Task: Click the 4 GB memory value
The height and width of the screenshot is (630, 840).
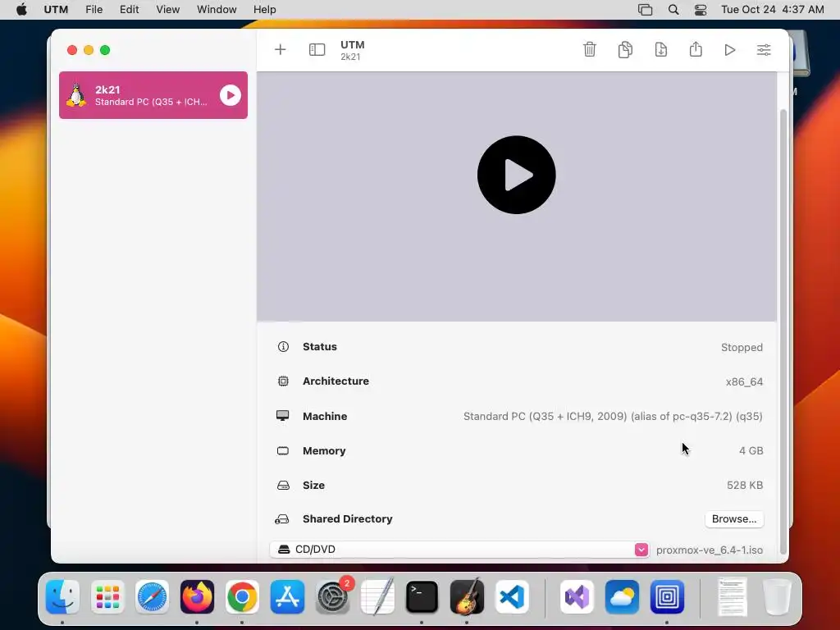Action: 751,450
